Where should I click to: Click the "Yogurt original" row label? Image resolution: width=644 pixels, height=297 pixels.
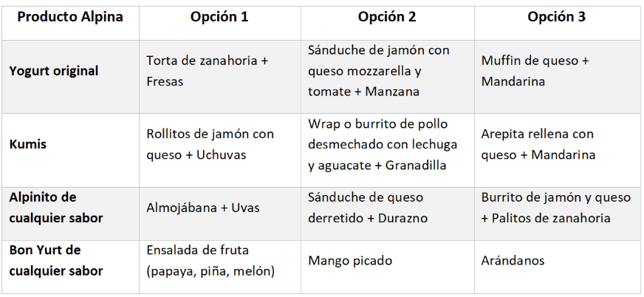(54, 71)
